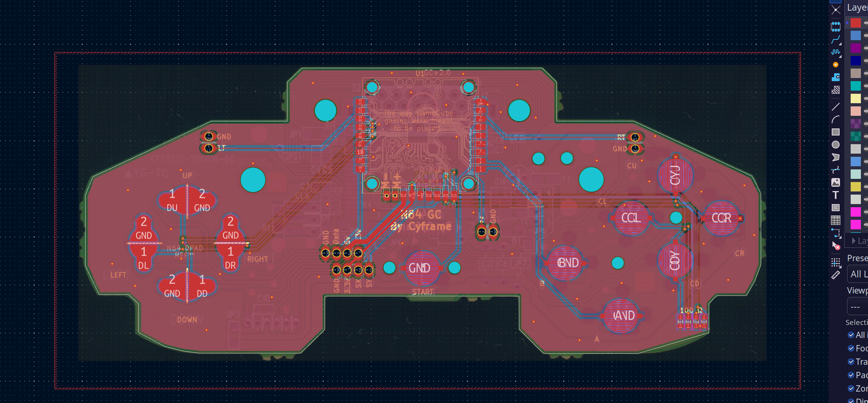Select the Add Image tool

point(836,182)
